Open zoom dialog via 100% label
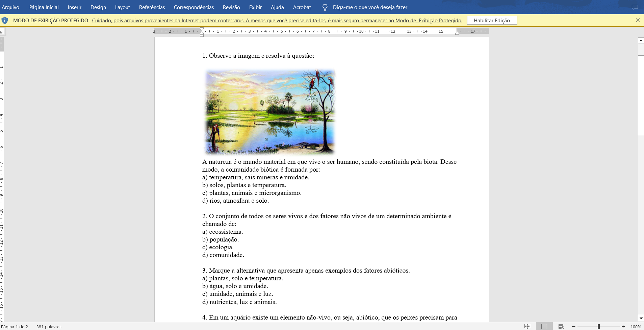The width and height of the screenshot is (644, 330). 636,327
